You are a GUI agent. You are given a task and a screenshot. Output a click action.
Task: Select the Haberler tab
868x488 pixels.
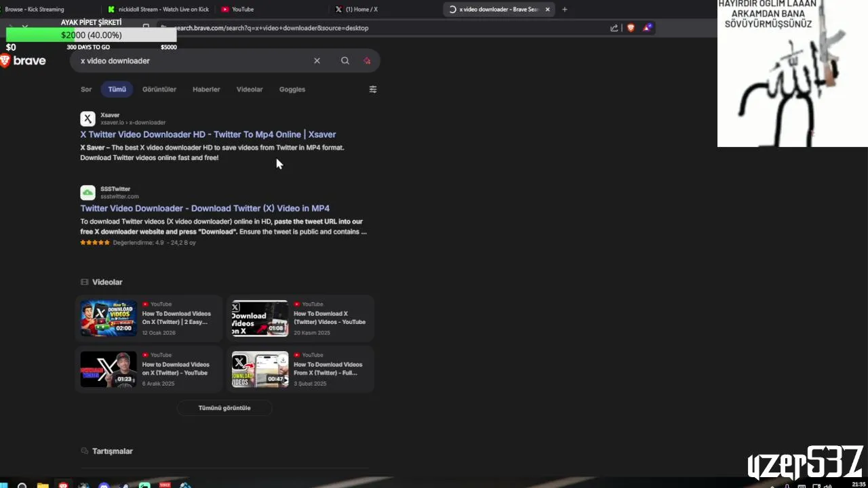pos(206,89)
